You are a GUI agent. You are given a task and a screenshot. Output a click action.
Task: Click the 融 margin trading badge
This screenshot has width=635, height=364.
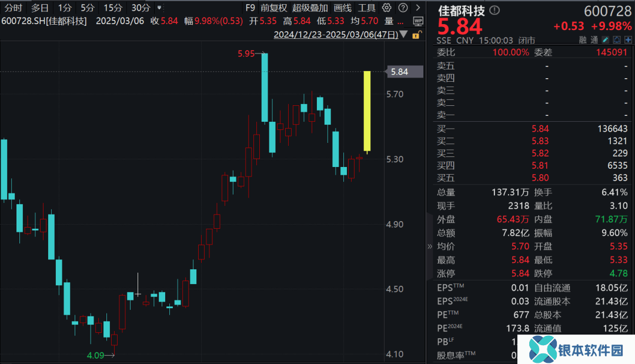pos(582,40)
